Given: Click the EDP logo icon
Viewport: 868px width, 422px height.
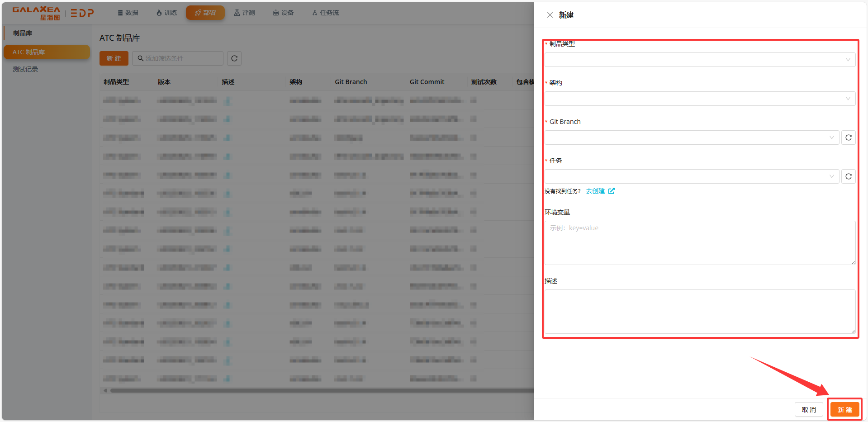Looking at the screenshot, I should click(82, 13).
